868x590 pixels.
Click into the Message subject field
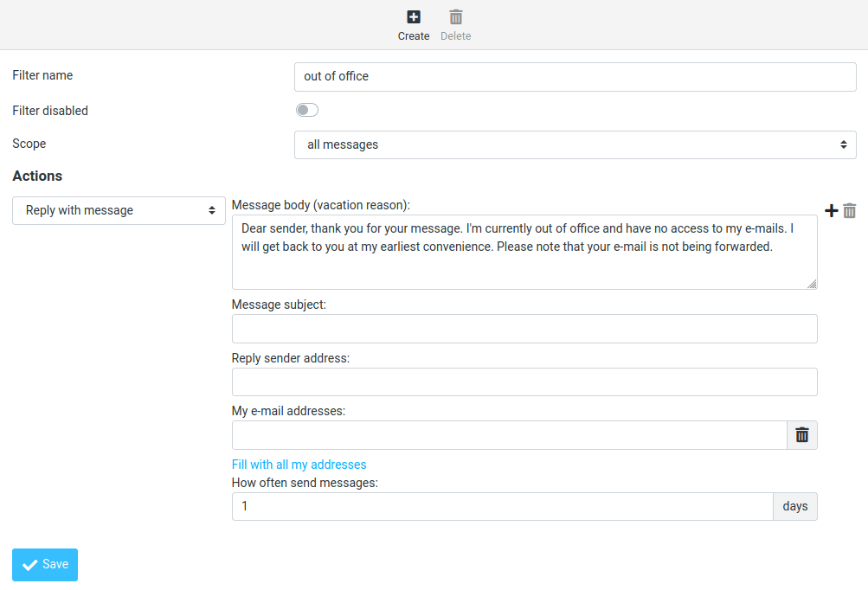coord(524,329)
